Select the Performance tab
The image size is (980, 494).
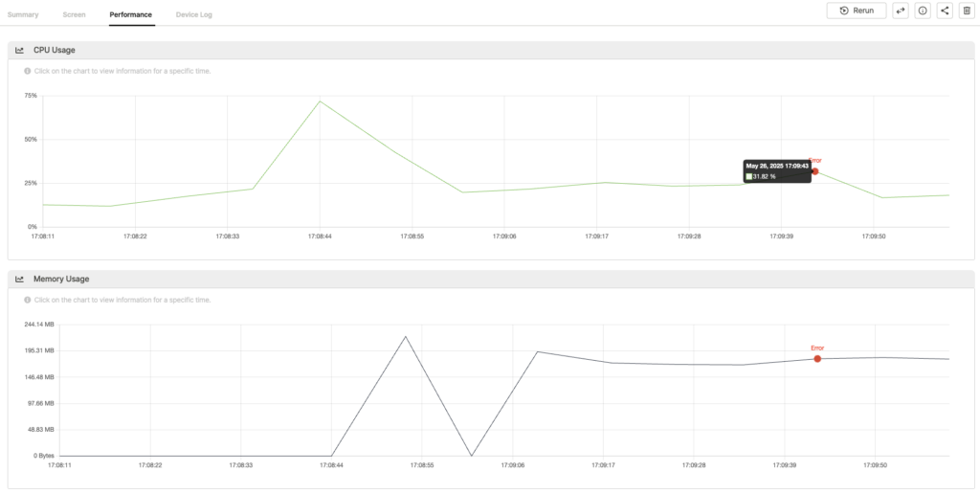pos(131,15)
